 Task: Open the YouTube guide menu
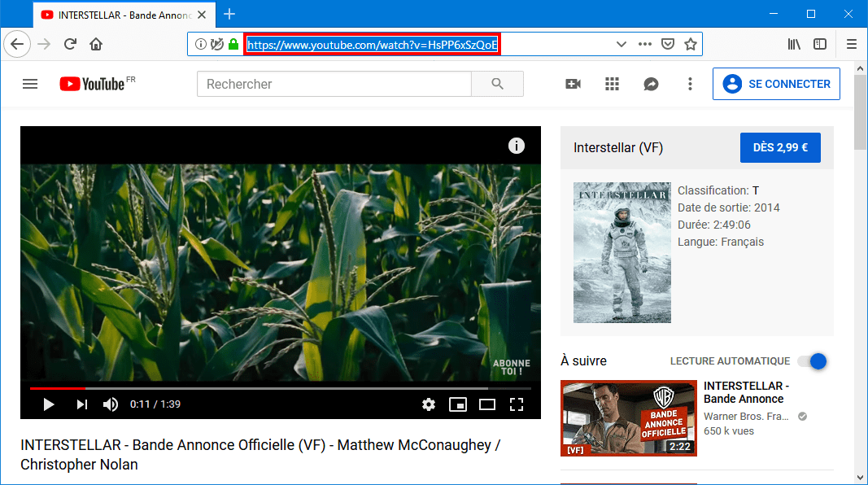click(30, 84)
